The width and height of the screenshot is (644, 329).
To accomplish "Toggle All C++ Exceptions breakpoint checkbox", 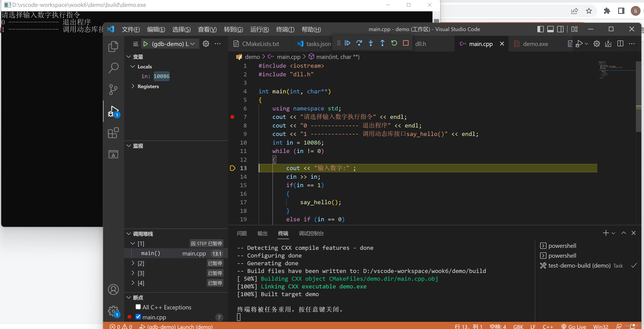I will tap(138, 307).
